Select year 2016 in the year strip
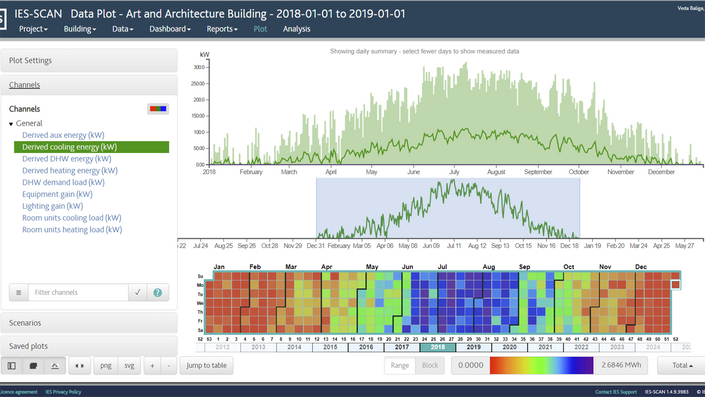This screenshot has height=397, width=705. tap(366, 347)
